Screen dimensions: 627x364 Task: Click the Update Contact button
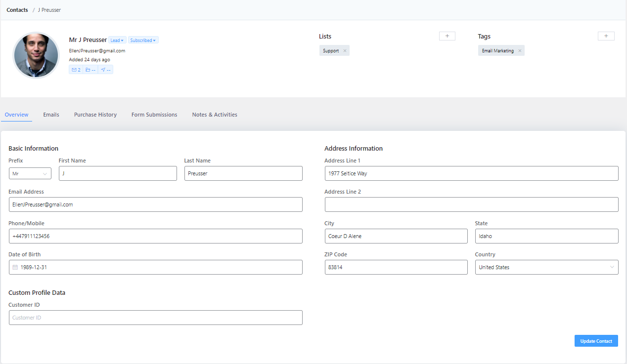pyautogui.click(x=596, y=341)
